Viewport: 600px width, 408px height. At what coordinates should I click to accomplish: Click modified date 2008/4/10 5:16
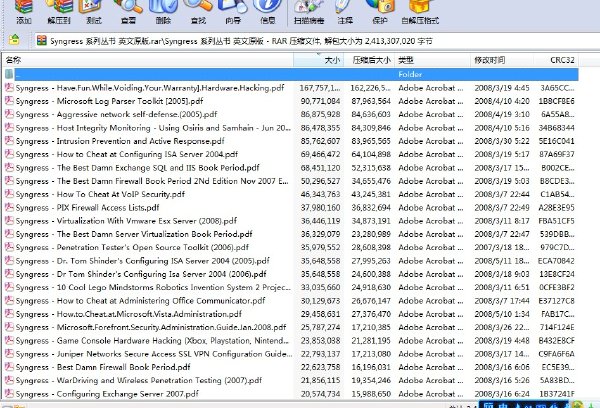(x=502, y=128)
